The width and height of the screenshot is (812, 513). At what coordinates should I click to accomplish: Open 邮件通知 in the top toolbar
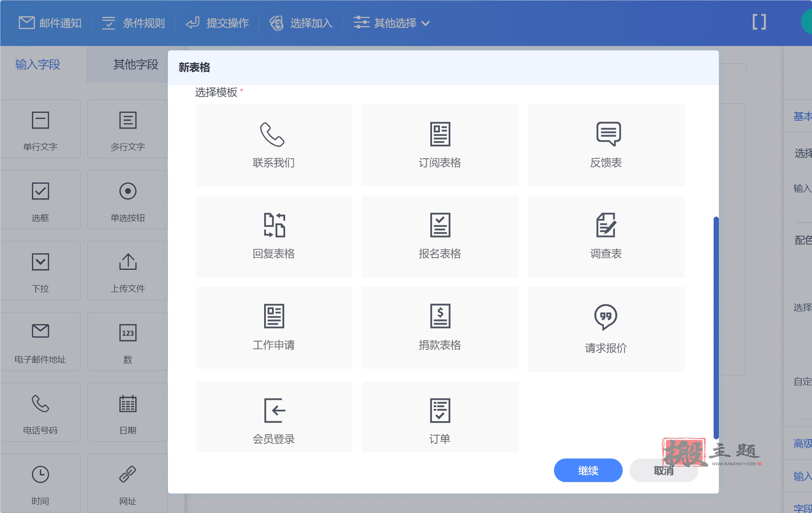[50, 23]
